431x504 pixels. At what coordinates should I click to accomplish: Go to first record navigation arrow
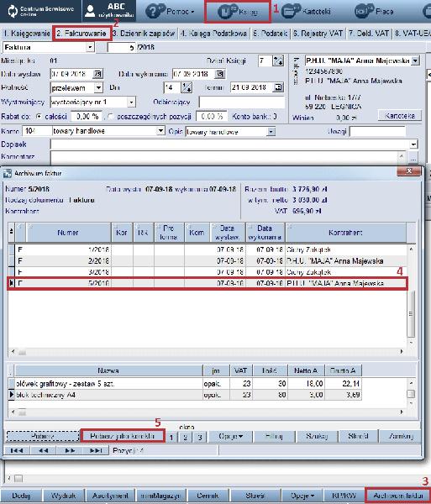16,450
